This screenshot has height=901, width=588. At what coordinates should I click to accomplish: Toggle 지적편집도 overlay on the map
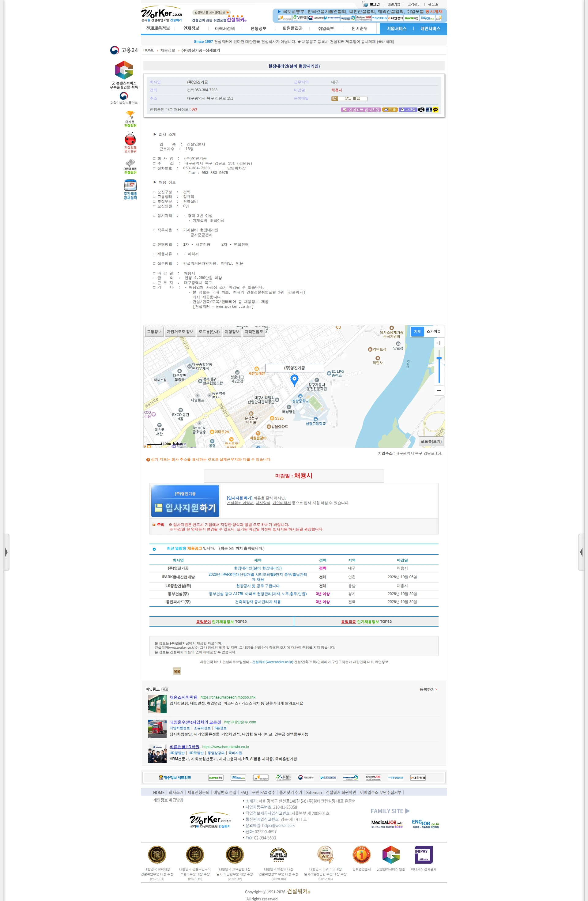coord(254,332)
